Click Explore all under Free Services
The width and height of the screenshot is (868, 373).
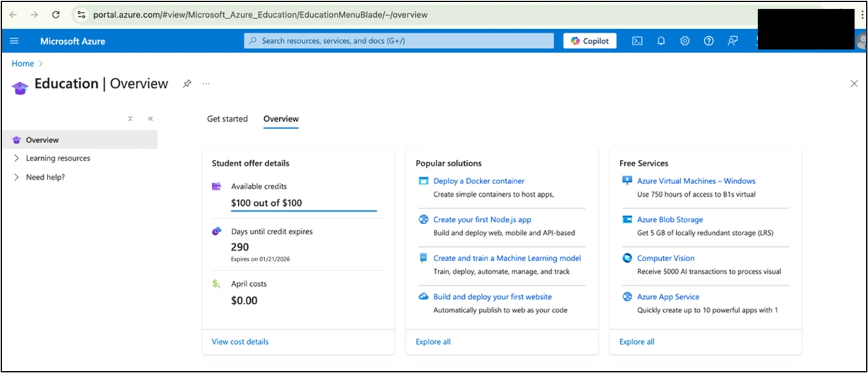[x=637, y=342]
